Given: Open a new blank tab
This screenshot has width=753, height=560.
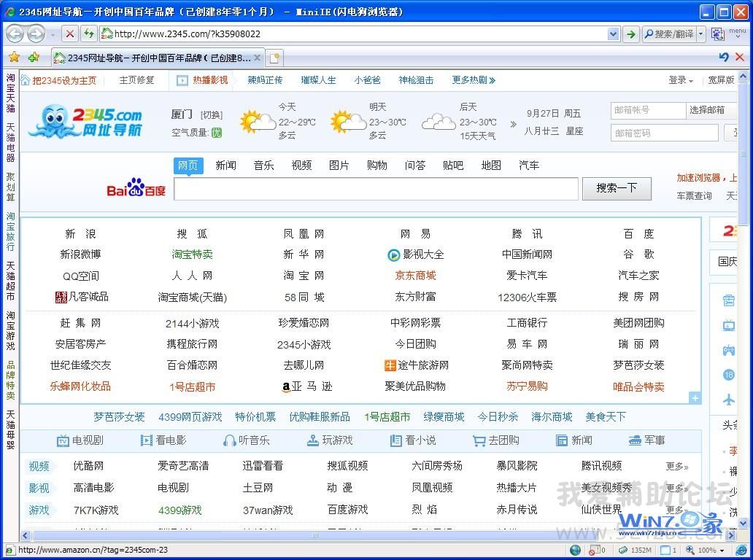Looking at the screenshot, I should 274,58.
